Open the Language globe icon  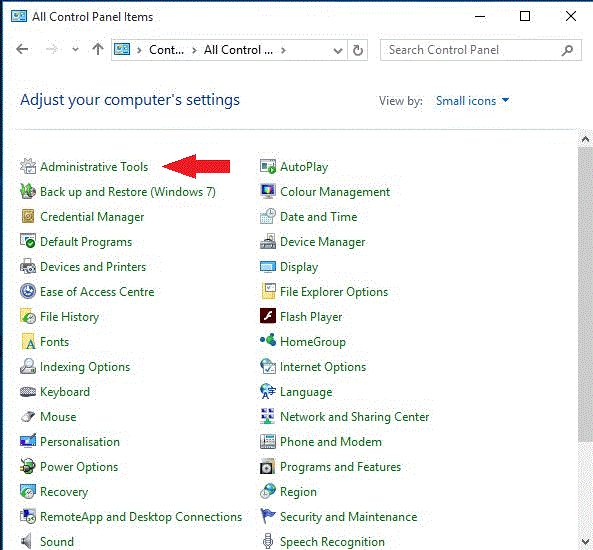[x=268, y=392]
